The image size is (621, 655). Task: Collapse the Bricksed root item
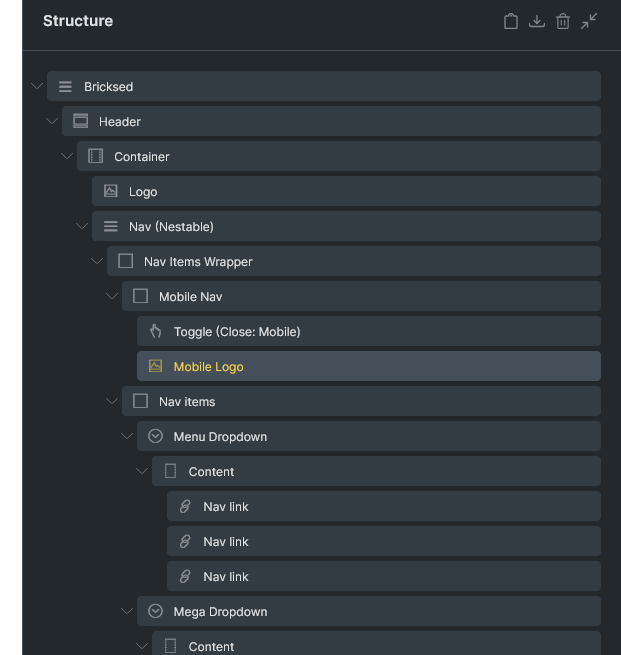(37, 86)
